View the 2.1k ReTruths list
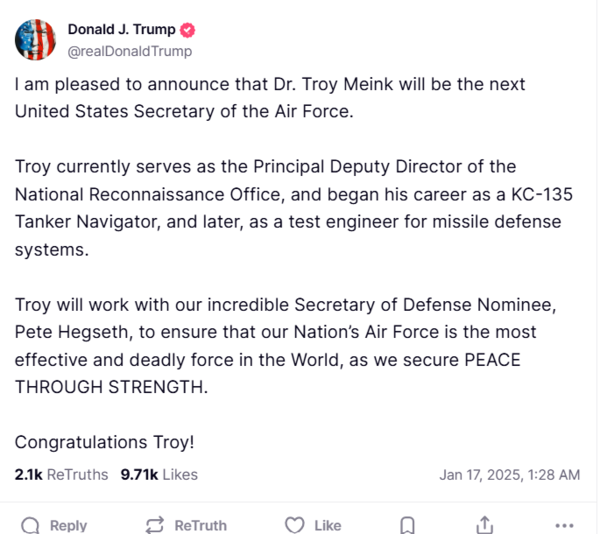The width and height of the screenshot is (600, 534). coord(61,474)
